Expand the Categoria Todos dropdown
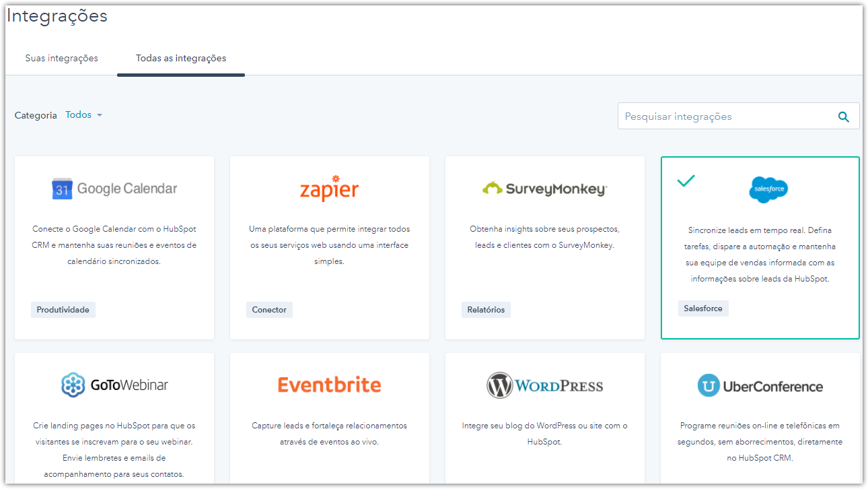 click(83, 115)
